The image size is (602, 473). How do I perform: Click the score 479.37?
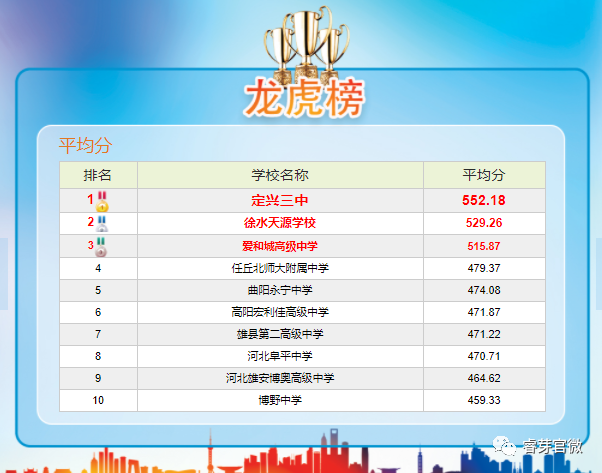(x=484, y=268)
